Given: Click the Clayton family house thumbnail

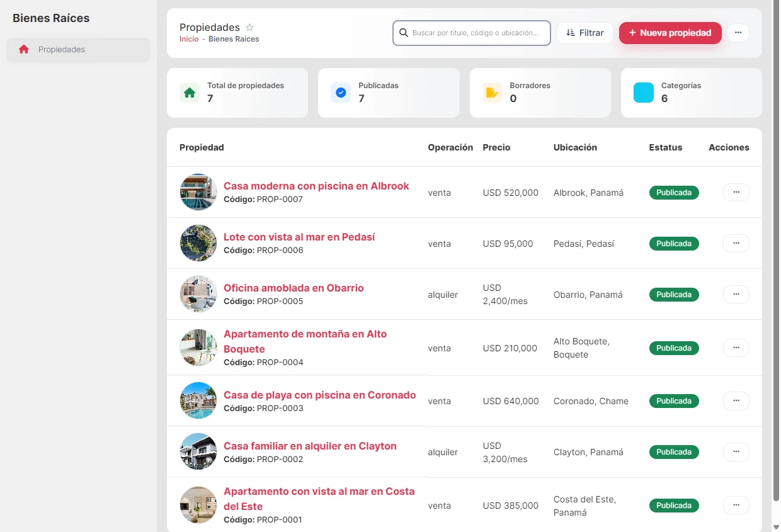Looking at the screenshot, I should point(198,451).
